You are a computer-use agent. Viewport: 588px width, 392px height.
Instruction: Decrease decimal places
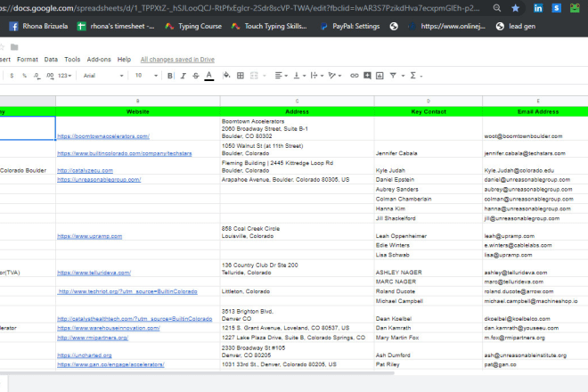pos(37,76)
